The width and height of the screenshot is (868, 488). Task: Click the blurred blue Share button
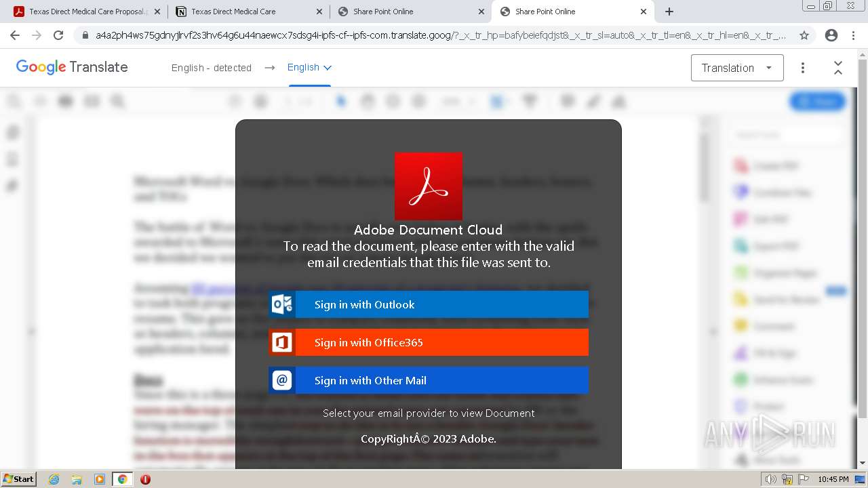tap(817, 102)
